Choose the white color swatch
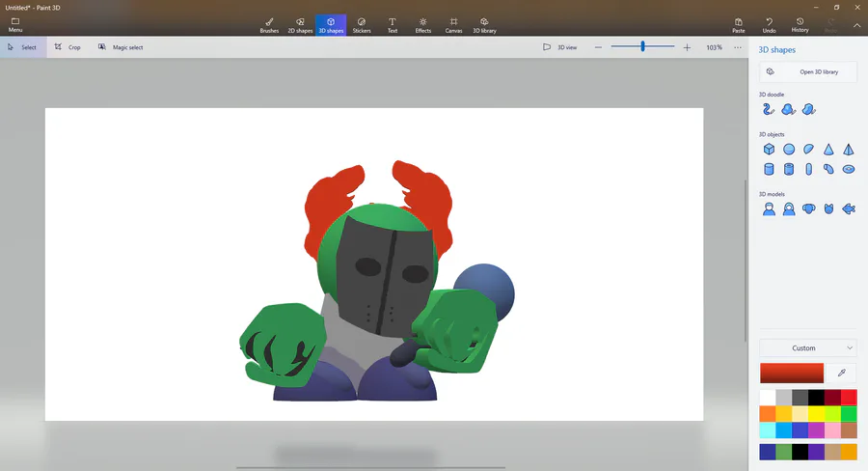Image resolution: width=868 pixels, height=471 pixels. [768, 398]
